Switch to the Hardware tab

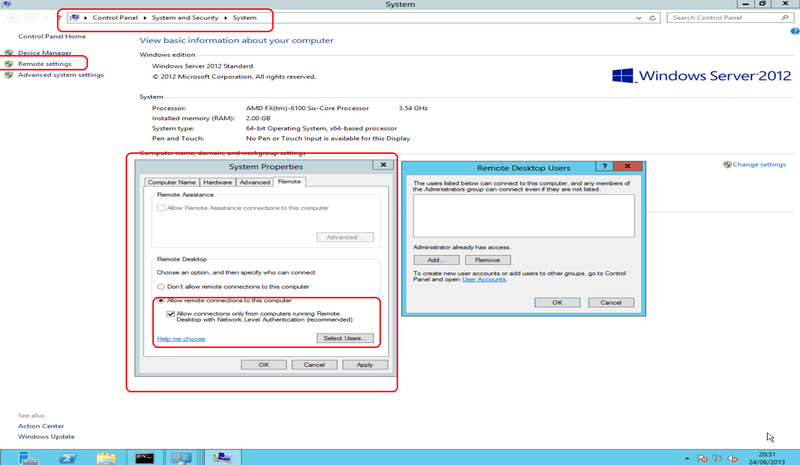(x=217, y=182)
